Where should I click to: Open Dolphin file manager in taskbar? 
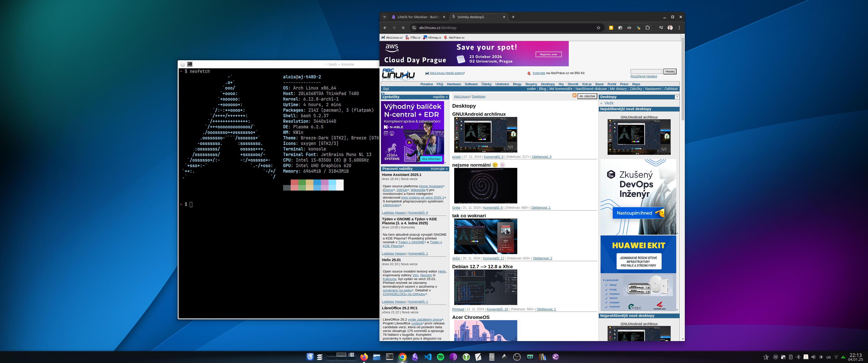(377, 357)
